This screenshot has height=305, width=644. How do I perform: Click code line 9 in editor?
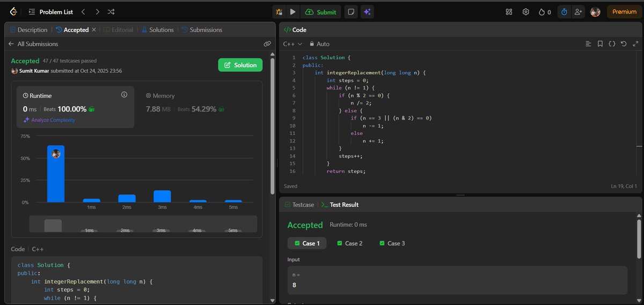[391, 118]
